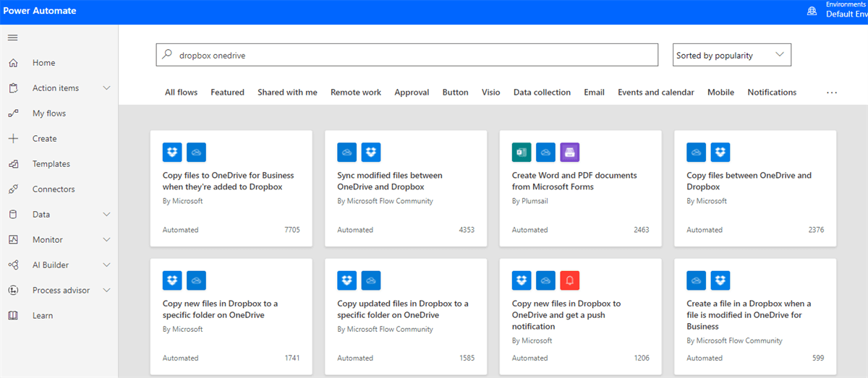Switch to the Featured tab
868x378 pixels.
pyautogui.click(x=227, y=93)
